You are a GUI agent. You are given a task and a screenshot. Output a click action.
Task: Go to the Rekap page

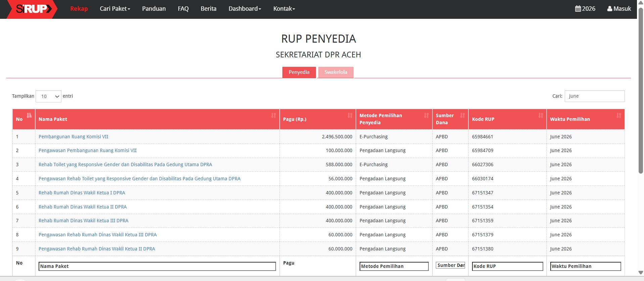pyautogui.click(x=79, y=9)
